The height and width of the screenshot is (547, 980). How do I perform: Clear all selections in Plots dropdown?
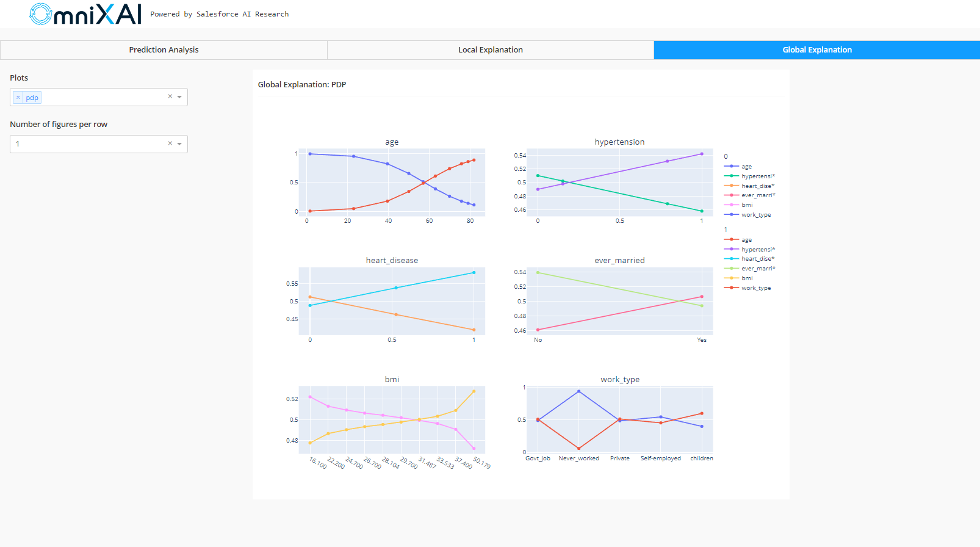tap(170, 96)
